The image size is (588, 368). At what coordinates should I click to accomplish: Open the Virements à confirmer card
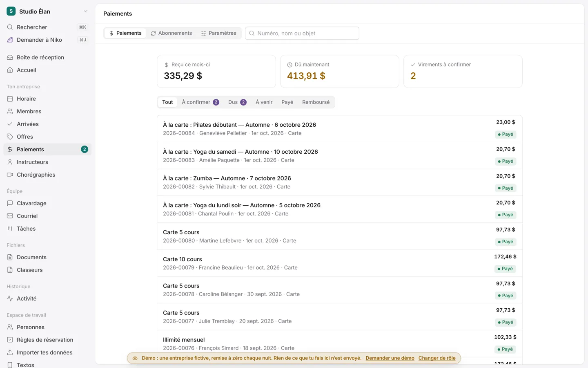463,72
